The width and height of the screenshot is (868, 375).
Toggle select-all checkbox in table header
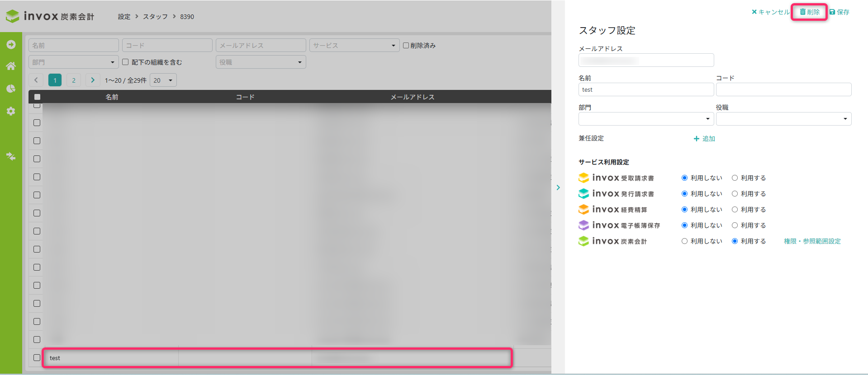37,97
